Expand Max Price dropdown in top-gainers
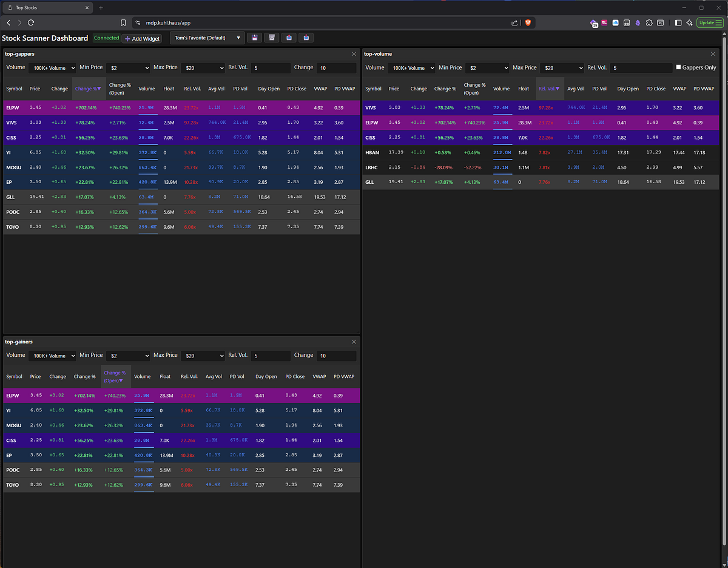This screenshot has width=728, height=568. pos(203,356)
